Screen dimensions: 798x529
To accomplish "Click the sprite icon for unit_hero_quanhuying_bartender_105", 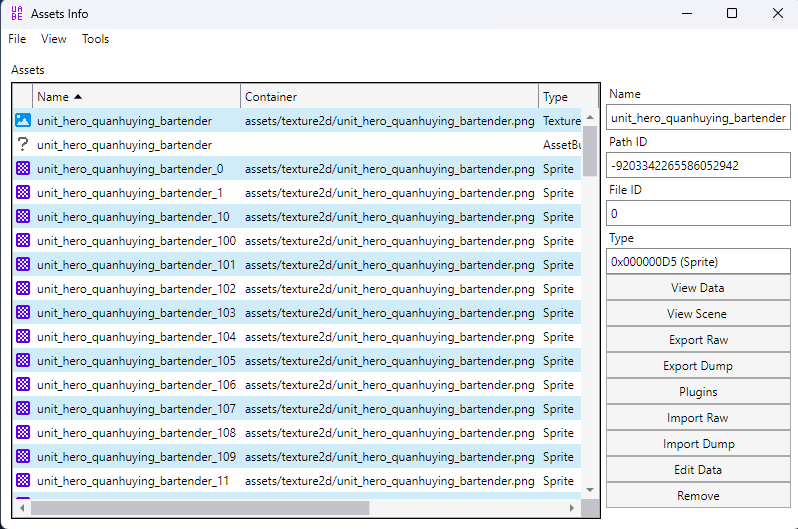I will [x=23, y=361].
